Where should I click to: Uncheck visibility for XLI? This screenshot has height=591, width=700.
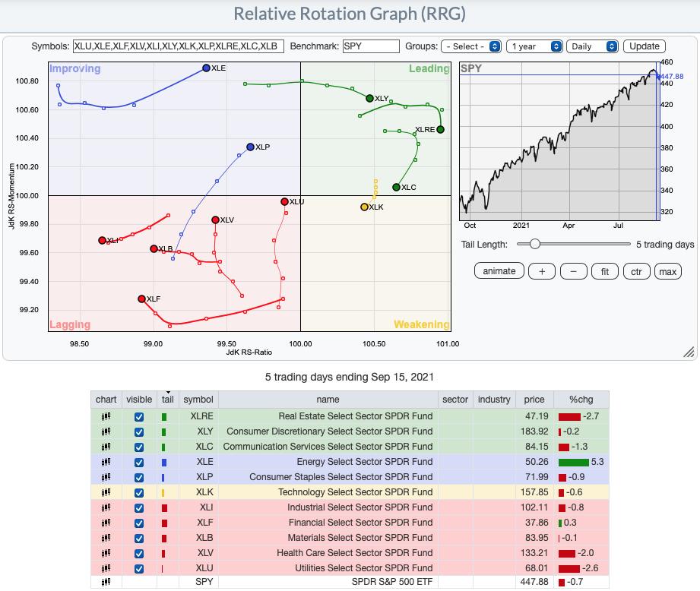tap(139, 507)
